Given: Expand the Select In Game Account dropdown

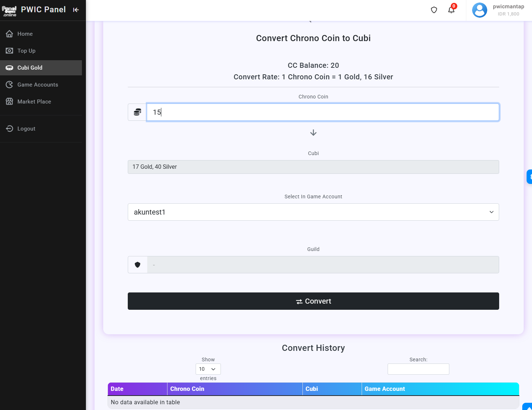Looking at the screenshot, I should pyautogui.click(x=313, y=212).
